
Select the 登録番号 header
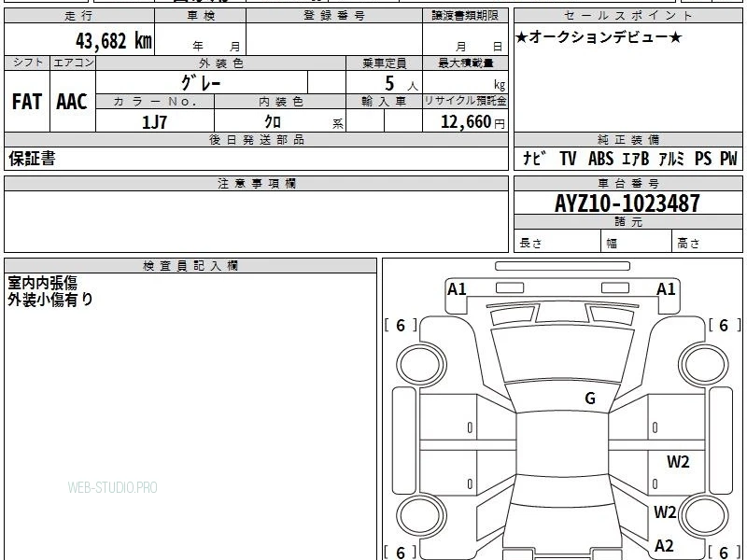pyautogui.click(x=334, y=16)
